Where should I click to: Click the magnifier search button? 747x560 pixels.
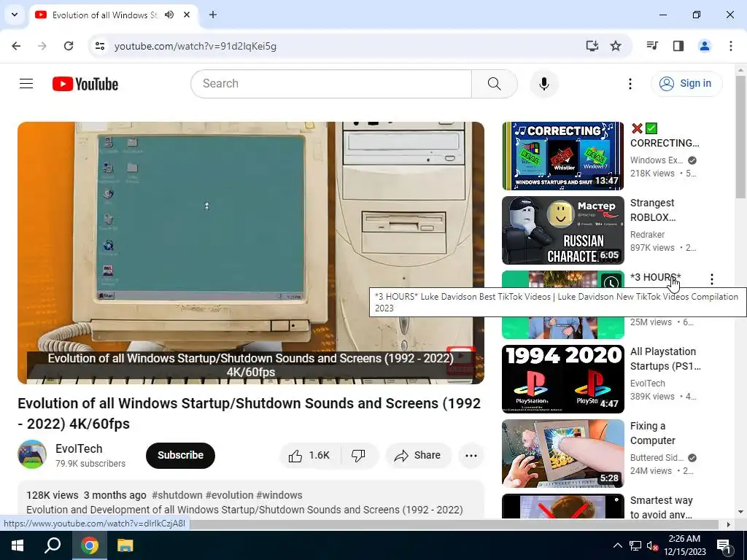pos(494,84)
